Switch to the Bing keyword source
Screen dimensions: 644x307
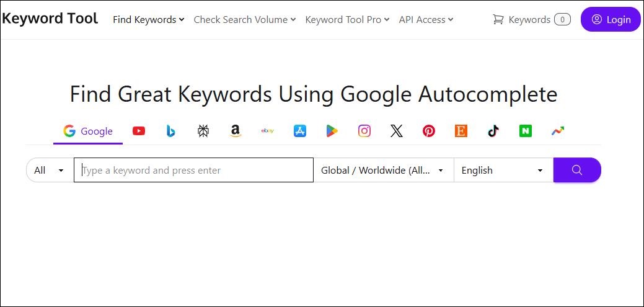(171, 131)
